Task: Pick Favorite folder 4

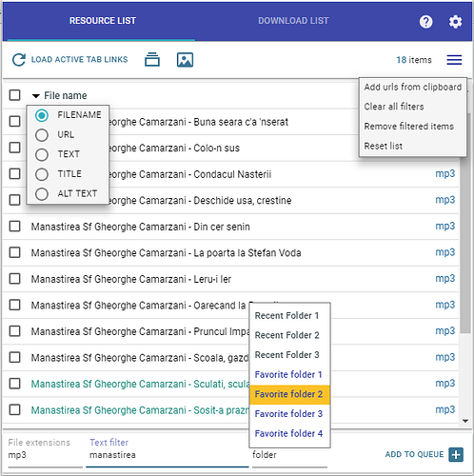Action: pos(288,433)
